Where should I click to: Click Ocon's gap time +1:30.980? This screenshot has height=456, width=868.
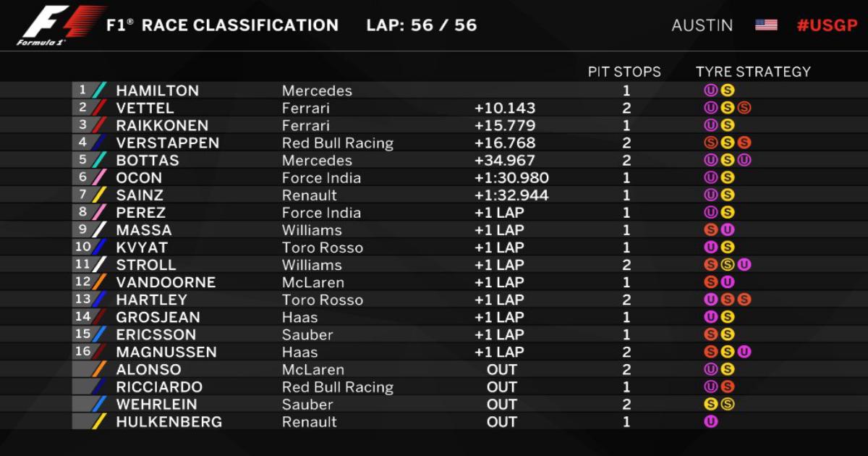511,177
